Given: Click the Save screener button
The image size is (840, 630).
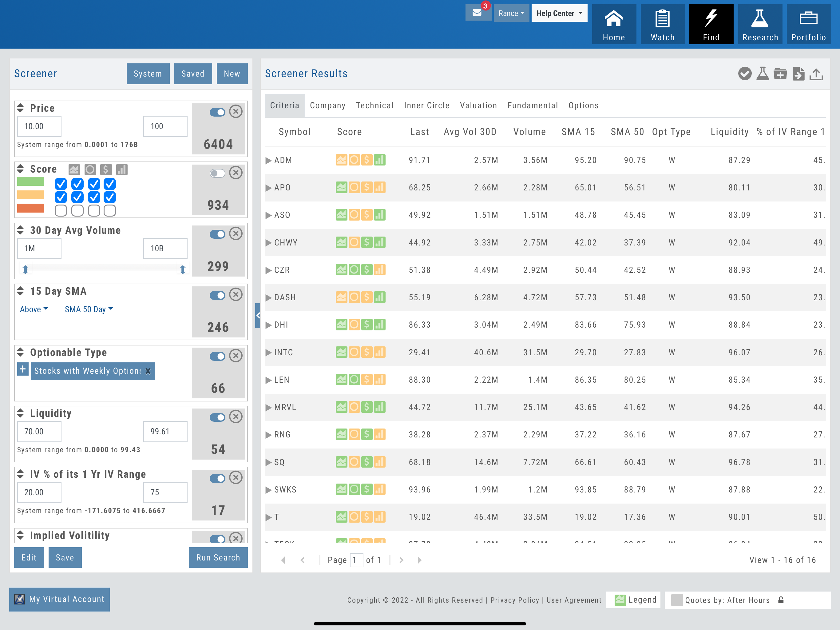Looking at the screenshot, I should point(65,557).
